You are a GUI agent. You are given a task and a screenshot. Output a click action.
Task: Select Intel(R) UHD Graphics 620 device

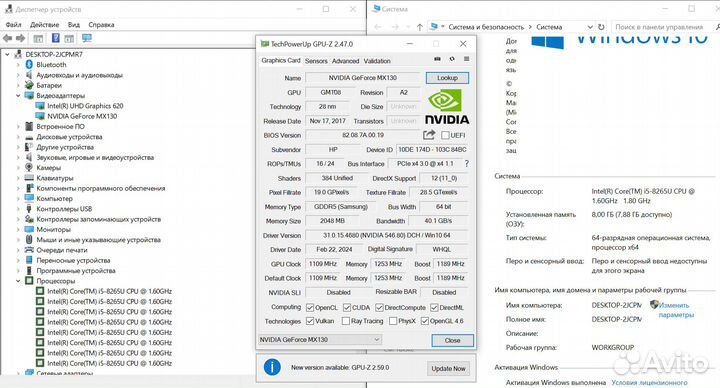click(85, 106)
